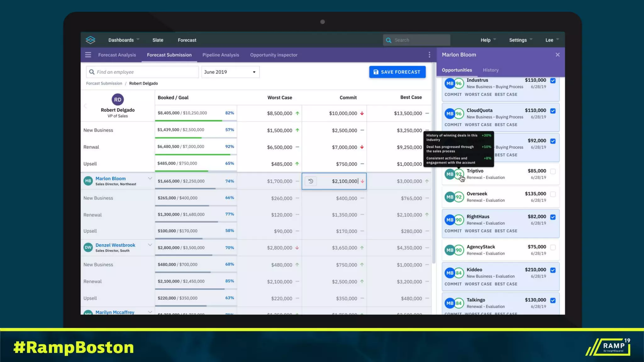This screenshot has height=362, width=644.
Task: Enable the AgencyStack opportunity checkbox
Action: [x=553, y=248]
